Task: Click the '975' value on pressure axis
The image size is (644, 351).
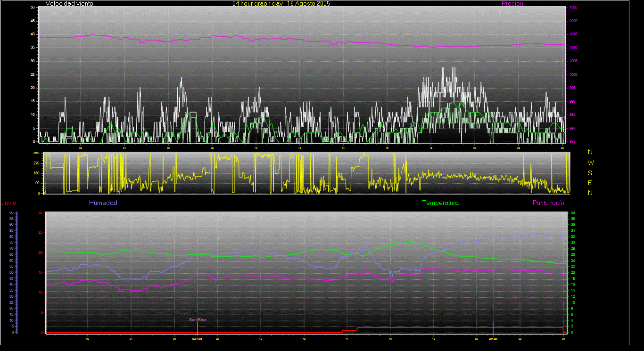Action: [x=572, y=141]
